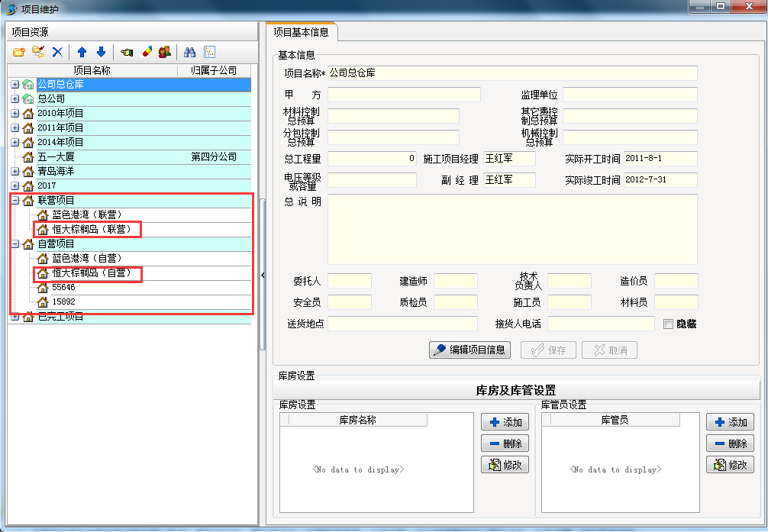768x532 pixels.
Task: Click the binoculars search icon
Action: click(x=190, y=52)
